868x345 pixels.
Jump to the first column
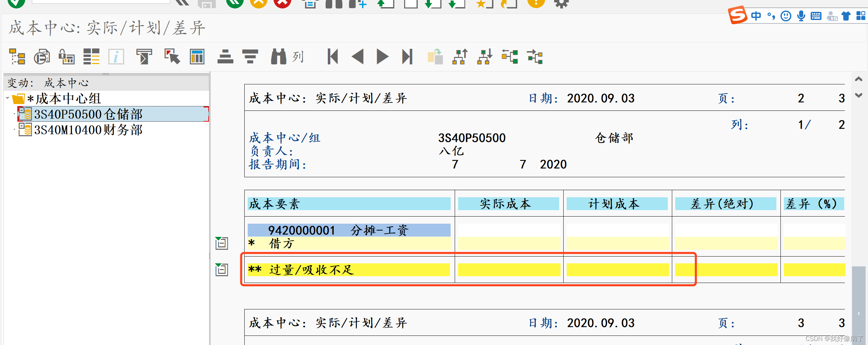point(333,57)
